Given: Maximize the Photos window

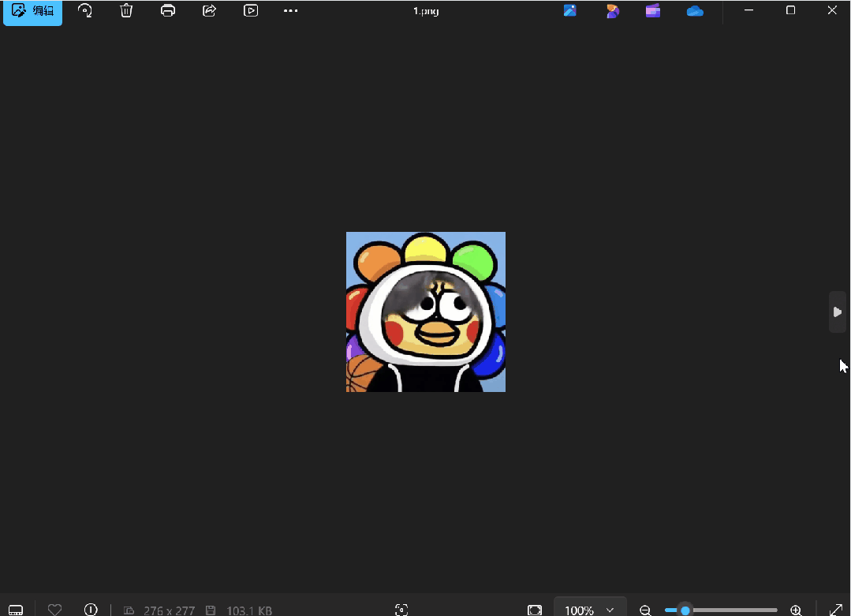Looking at the screenshot, I should [x=790, y=10].
